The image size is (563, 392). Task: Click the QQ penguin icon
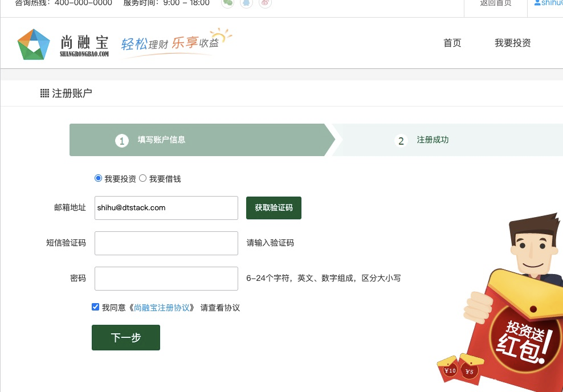(246, 3)
